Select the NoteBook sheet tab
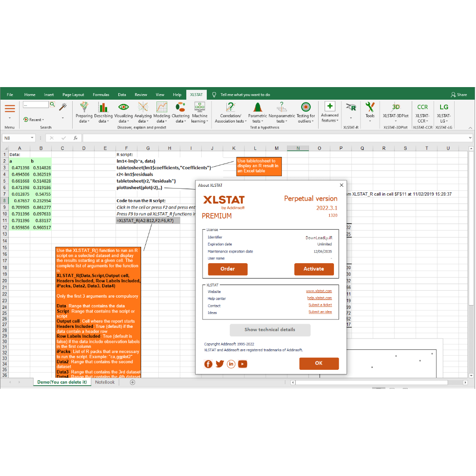This screenshot has width=476, height=476. [x=105, y=382]
